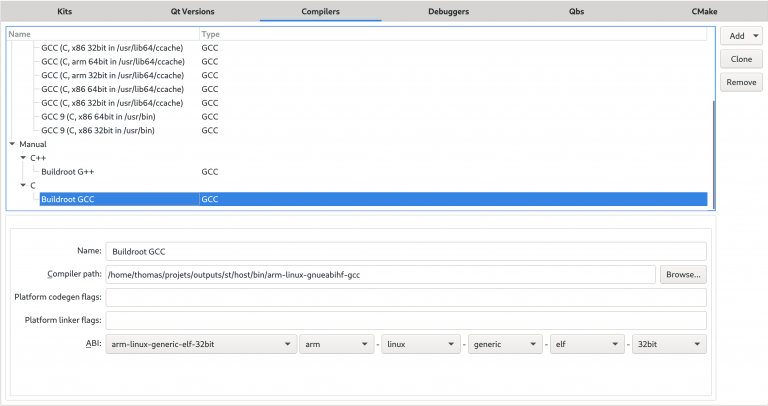Collapse the C tree node under Manual
Screen dimensions: 768x406
click(23, 185)
